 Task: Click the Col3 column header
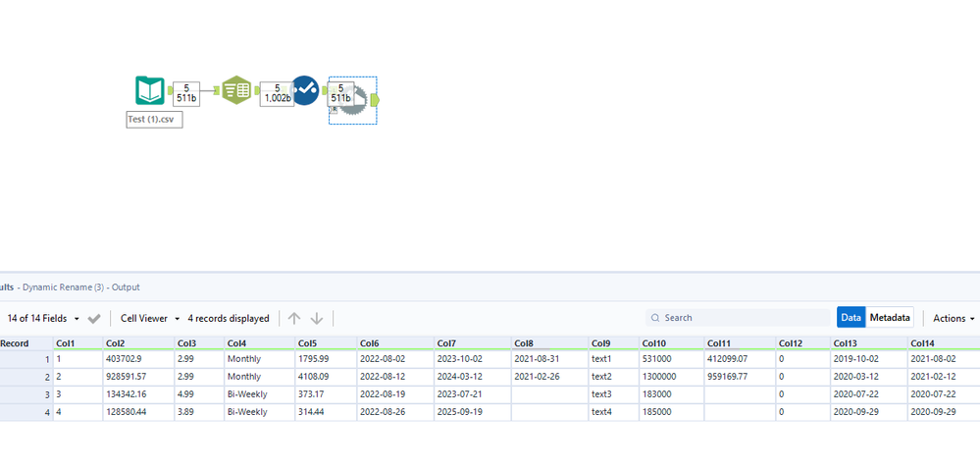click(199, 343)
